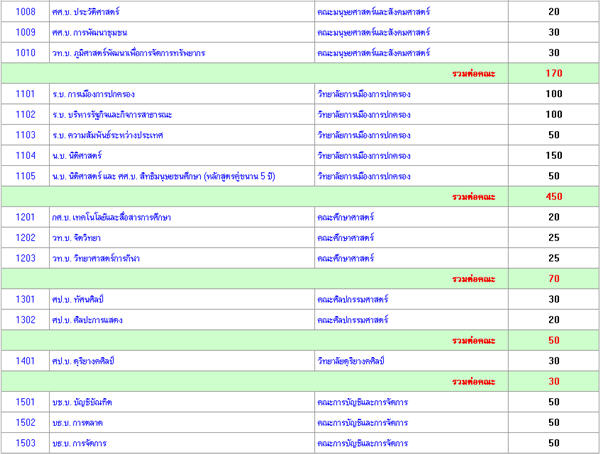Open ร.บ. ความสัมพันธ์ระหว่างประเทศ program

tap(108, 135)
